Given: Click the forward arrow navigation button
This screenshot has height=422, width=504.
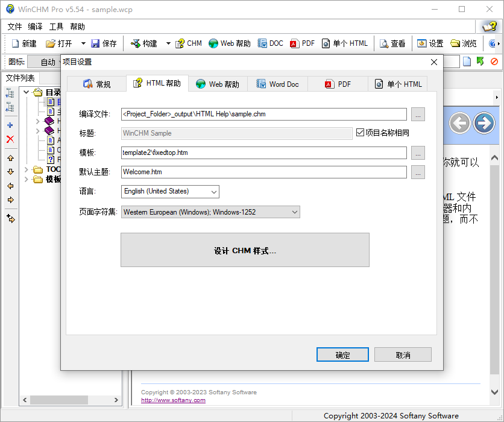Looking at the screenshot, I should pyautogui.click(x=484, y=123).
